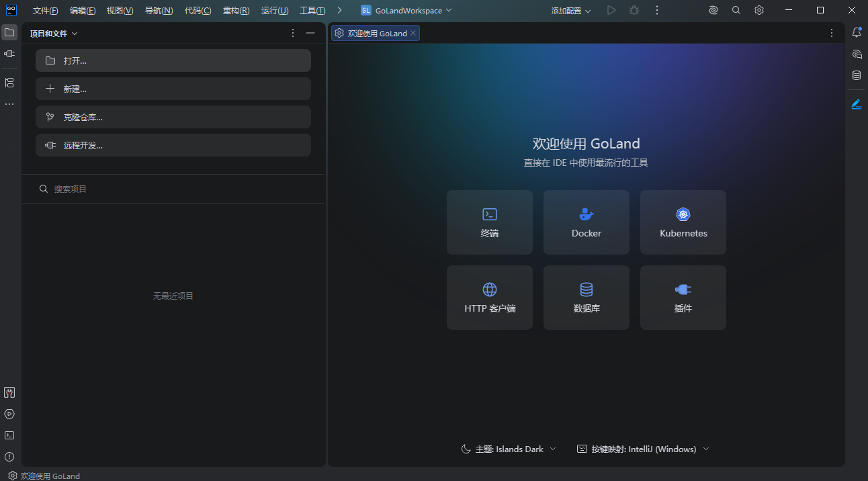Viewport: 868px width, 481px height.
Task: Click the GoLand logo in title bar
Action: (x=11, y=10)
